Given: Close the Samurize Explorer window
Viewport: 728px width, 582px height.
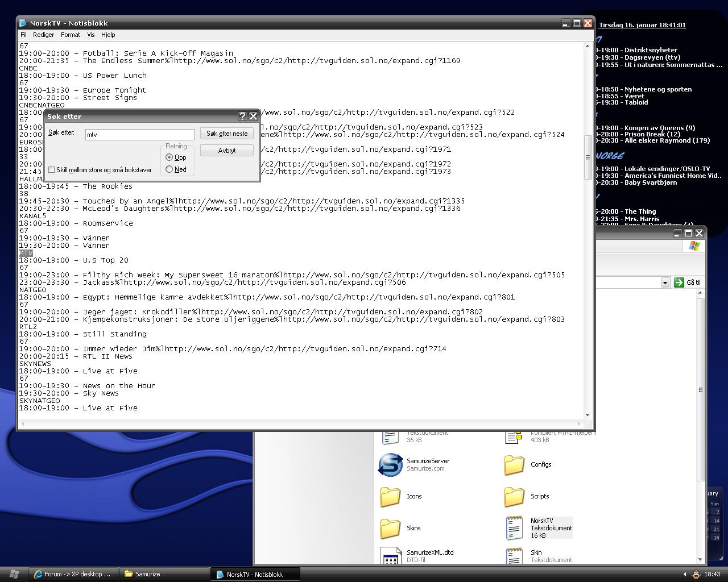Looking at the screenshot, I should pos(699,234).
